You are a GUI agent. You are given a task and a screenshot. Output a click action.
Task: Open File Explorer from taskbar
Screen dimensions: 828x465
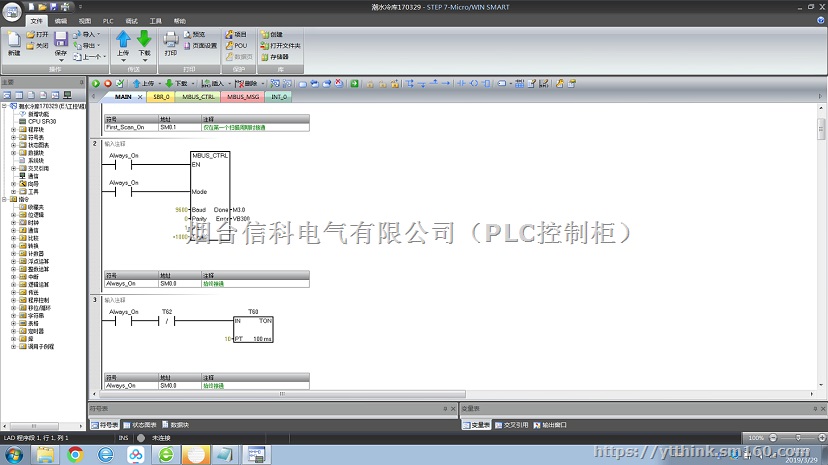45,454
